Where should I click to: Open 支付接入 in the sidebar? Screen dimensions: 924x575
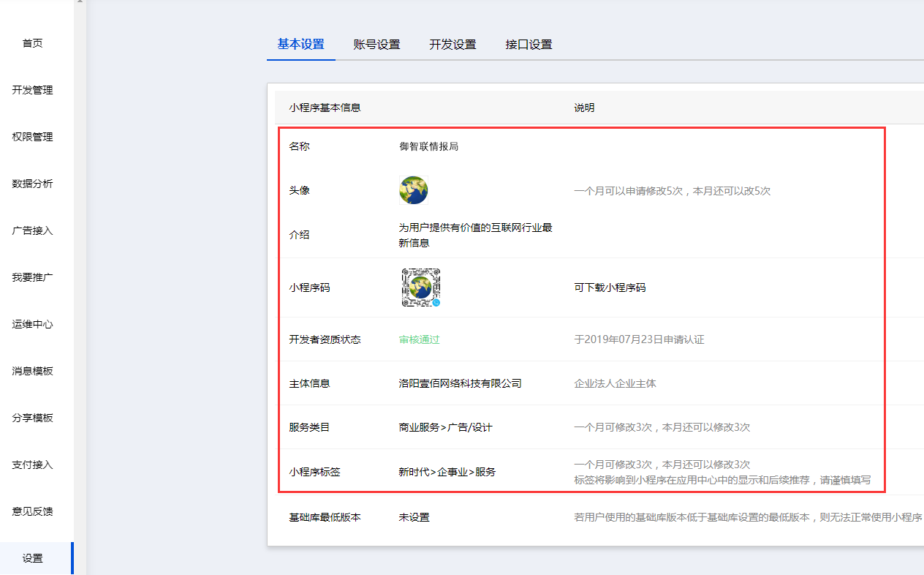click(x=32, y=465)
